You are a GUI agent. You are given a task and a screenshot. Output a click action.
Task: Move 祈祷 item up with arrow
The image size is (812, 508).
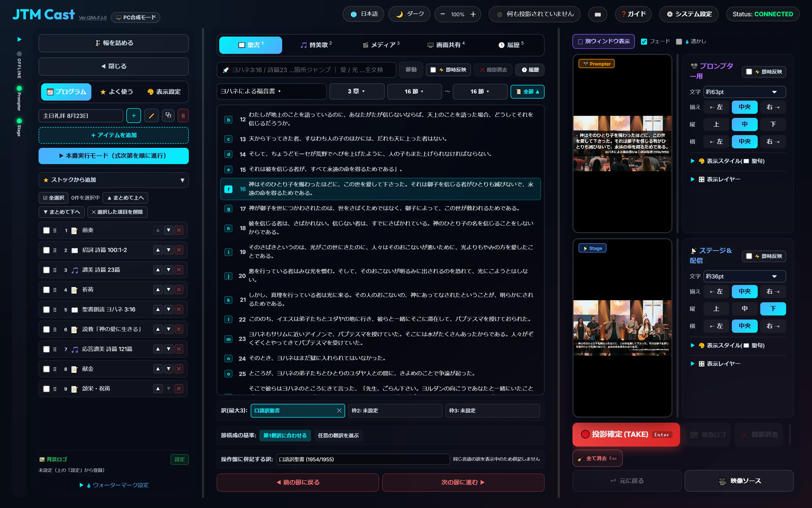[x=158, y=290]
